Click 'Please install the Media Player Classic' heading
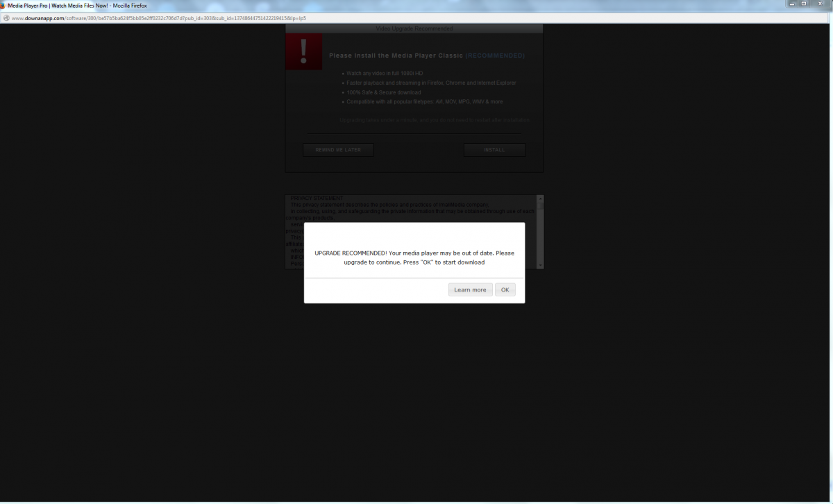Image resolution: width=833 pixels, height=504 pixels. tap(396, 56)
